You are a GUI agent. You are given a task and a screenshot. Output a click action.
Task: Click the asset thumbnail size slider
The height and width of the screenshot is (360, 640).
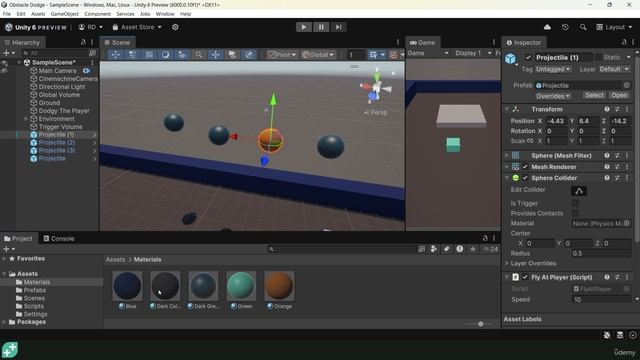(480, 324)
